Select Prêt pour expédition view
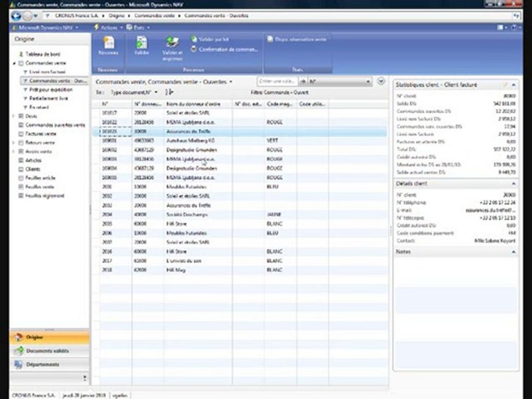 pos(51,90)
